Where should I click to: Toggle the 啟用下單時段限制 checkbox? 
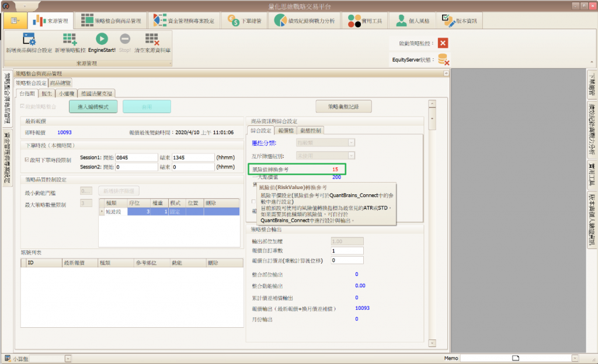(26, 159)
